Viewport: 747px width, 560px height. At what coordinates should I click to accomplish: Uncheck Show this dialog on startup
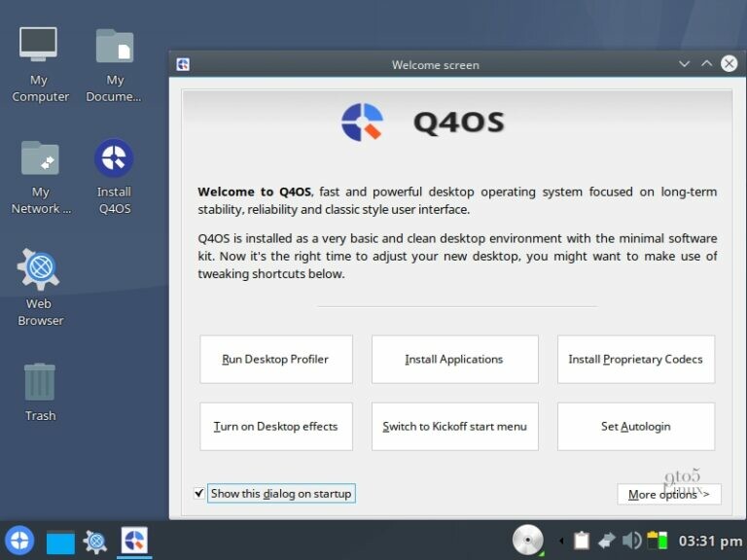pyautogui.click(x=199, y=494)
